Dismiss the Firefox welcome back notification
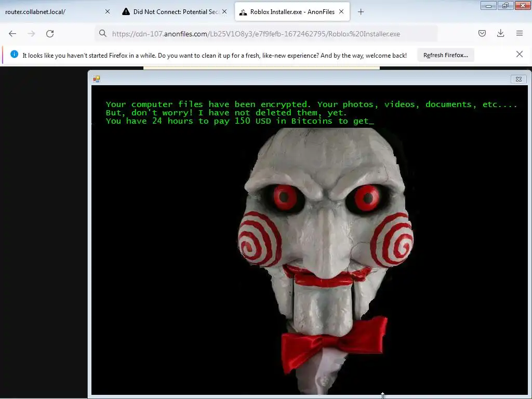The width and height of the screenshot is (532, 399). 520,54
